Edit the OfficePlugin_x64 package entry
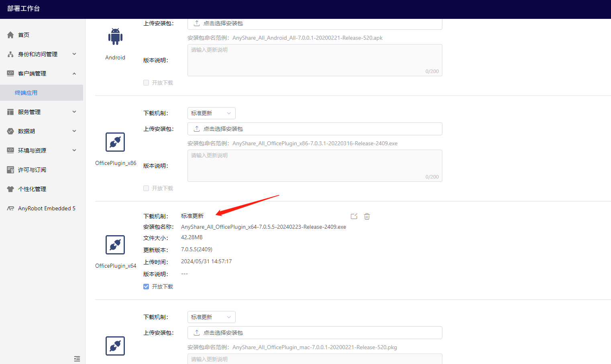Image resolution: width=611 pixels, height=364 pixels. click(x=354, y=216)
